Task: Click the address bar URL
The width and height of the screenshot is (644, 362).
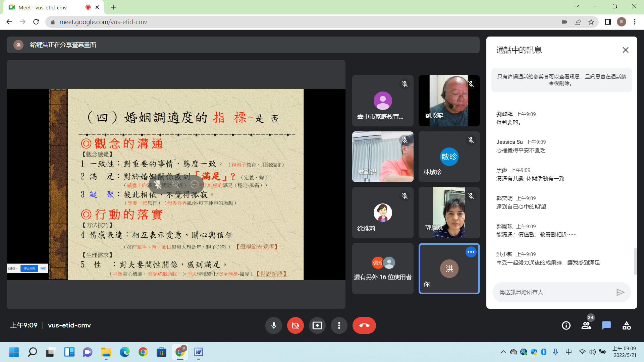Action: tap(103, 22)
